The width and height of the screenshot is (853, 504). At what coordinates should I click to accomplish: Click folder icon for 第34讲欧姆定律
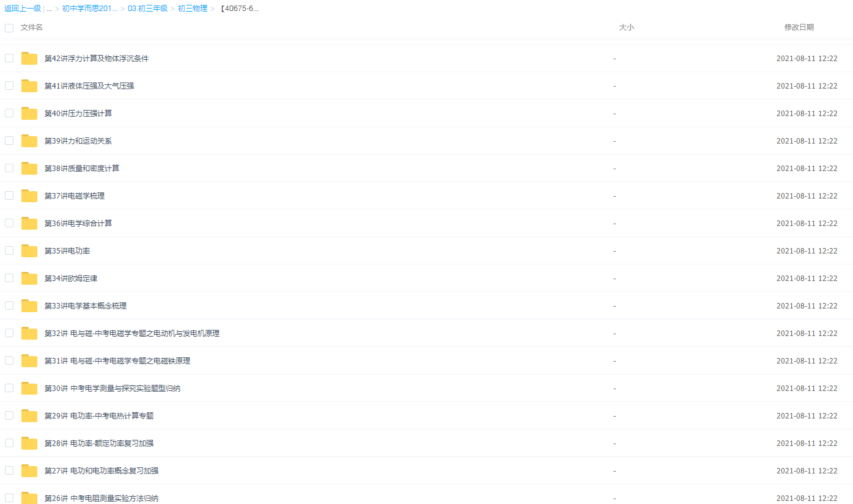click(x=29, y=279)
